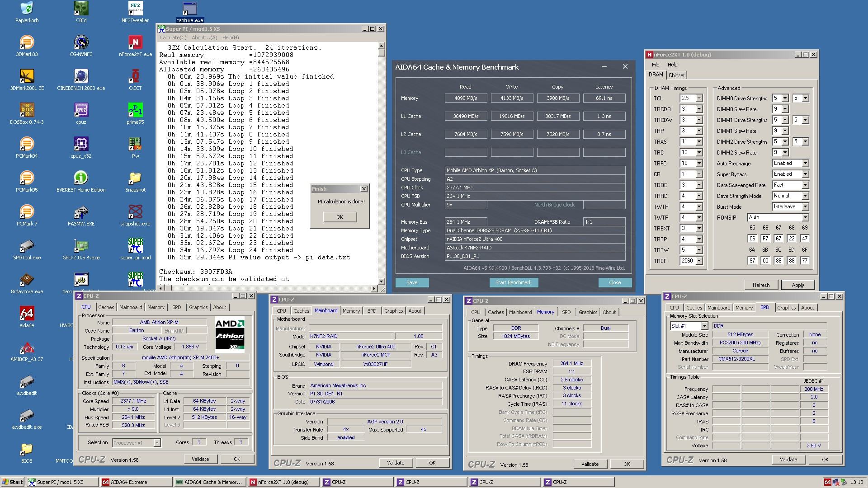Open the TREF value dropdown

click(699, 261)
